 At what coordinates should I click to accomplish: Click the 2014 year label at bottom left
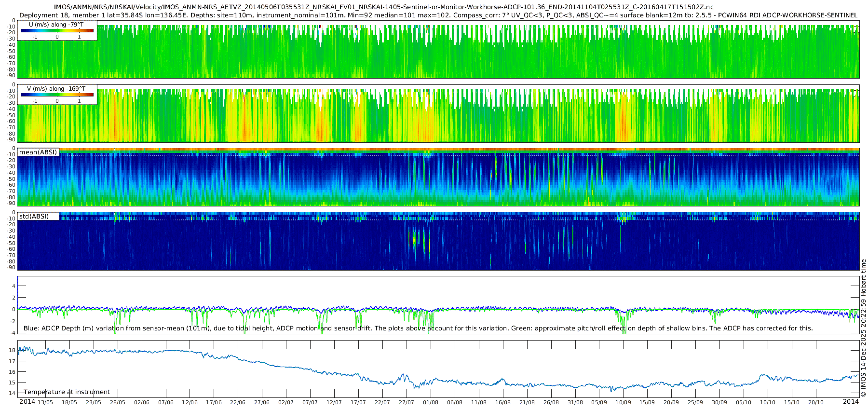27,402
